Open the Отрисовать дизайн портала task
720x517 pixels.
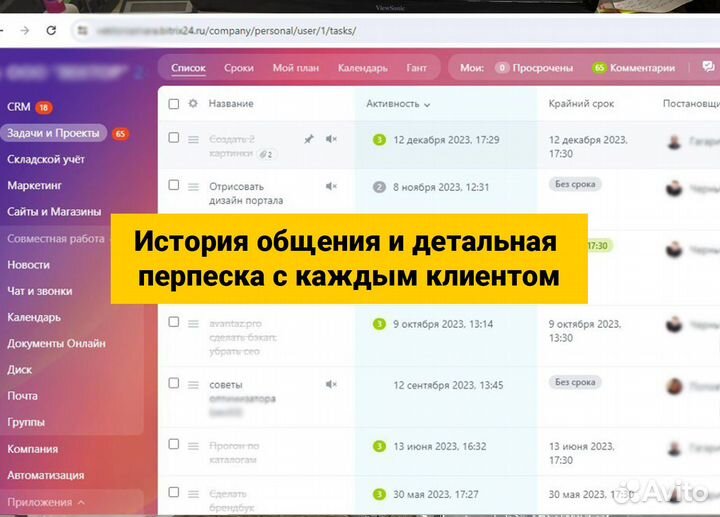pos(246,193)
